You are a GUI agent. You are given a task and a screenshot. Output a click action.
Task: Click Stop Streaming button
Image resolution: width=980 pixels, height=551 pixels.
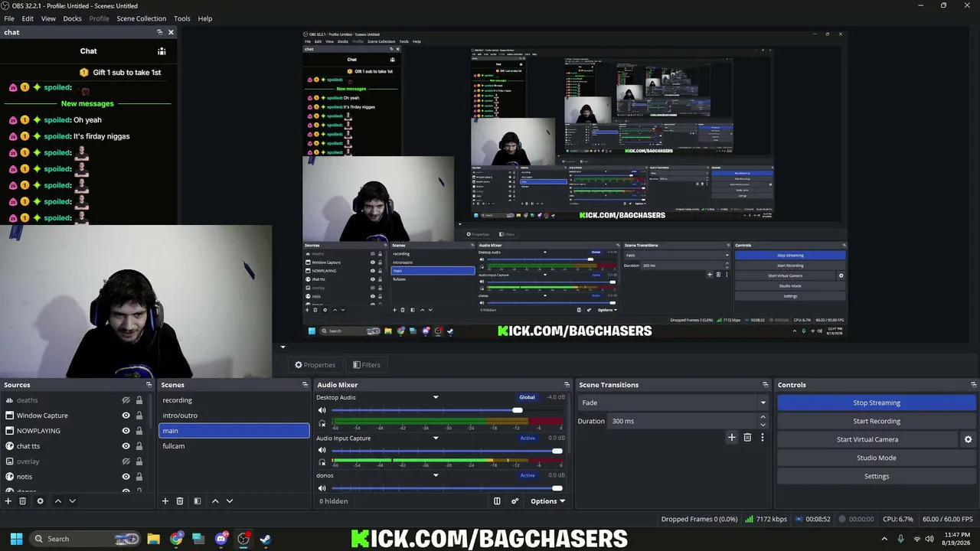(x=877, y=403)
